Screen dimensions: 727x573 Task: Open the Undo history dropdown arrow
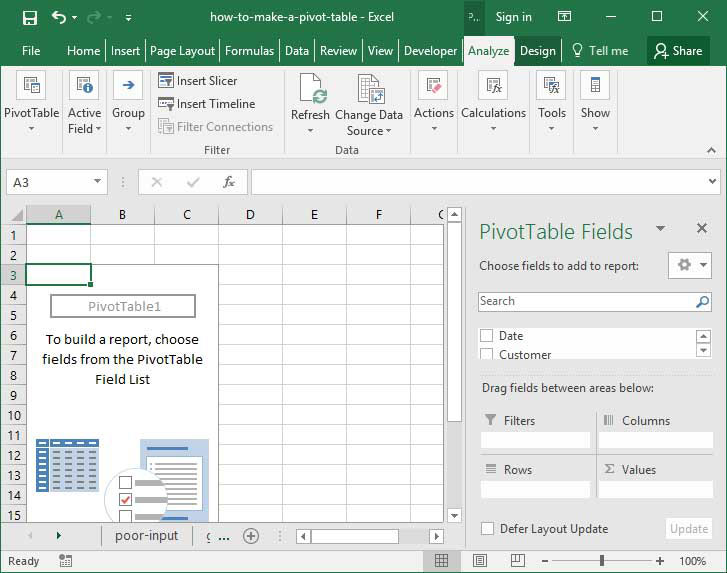pyautogui.click(x=75, y=18)
